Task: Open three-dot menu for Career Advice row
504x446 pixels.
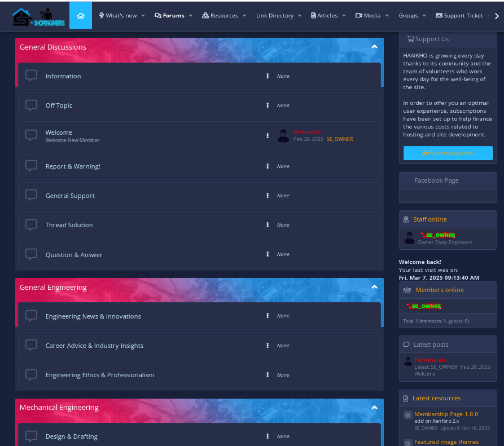Action: point(268,346)
